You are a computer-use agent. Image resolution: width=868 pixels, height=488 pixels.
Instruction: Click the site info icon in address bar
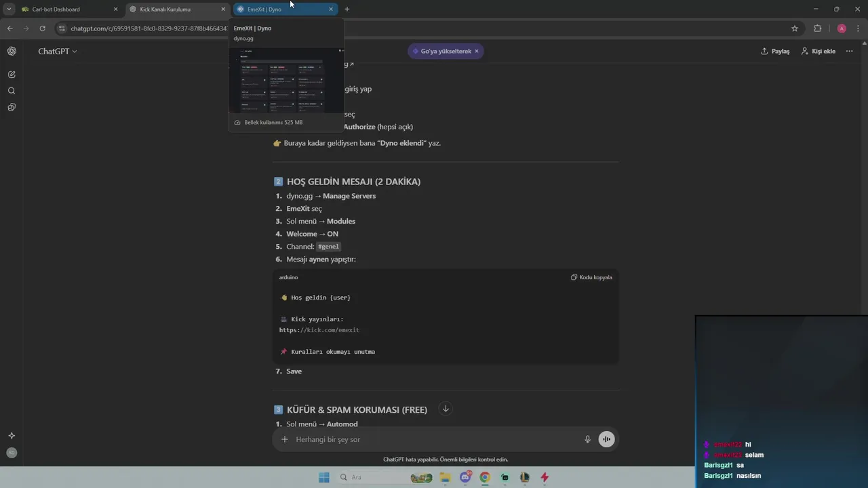pyautogui.click(x=62, y=28)
